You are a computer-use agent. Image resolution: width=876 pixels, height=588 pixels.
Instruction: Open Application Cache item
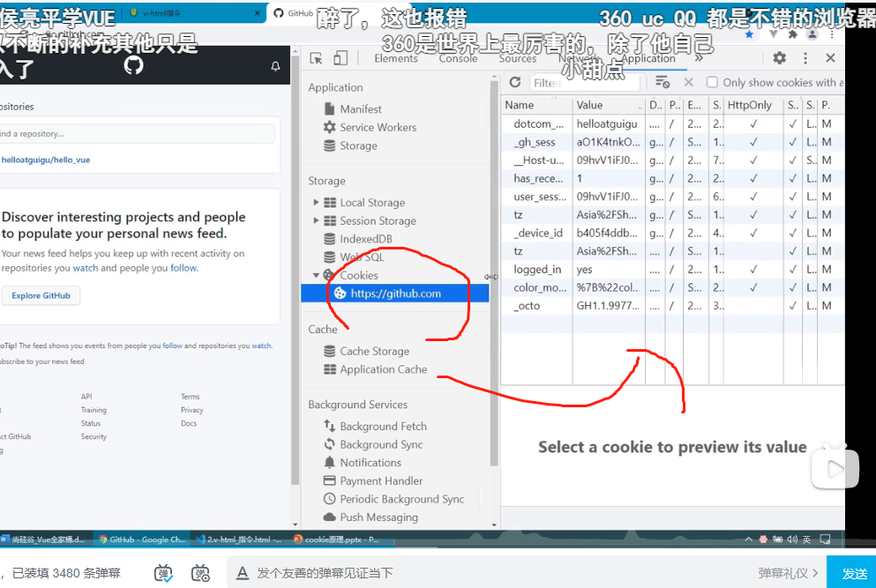[x=376, y=369]
